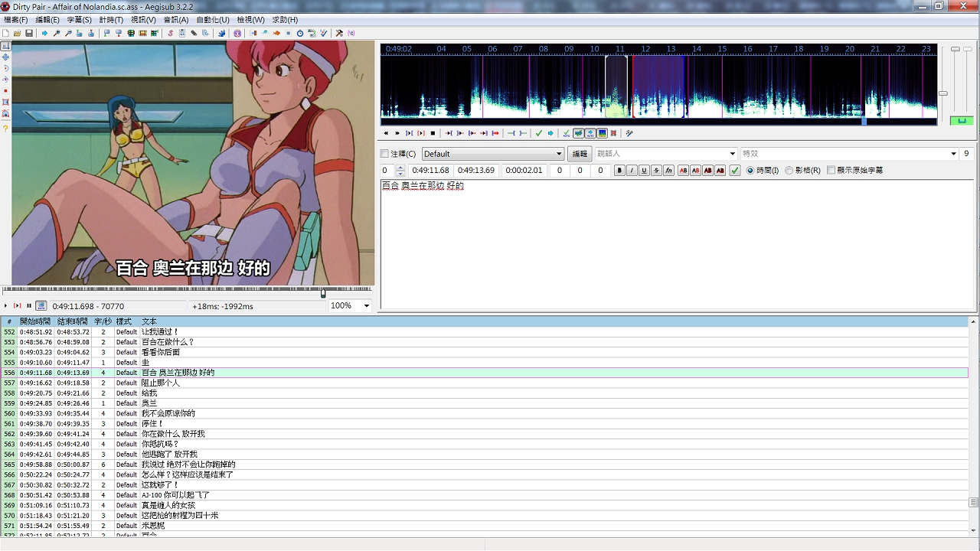Commit audio timing with green checkmark
This screenshot has width=980, height=551.
tap(539, 133)
